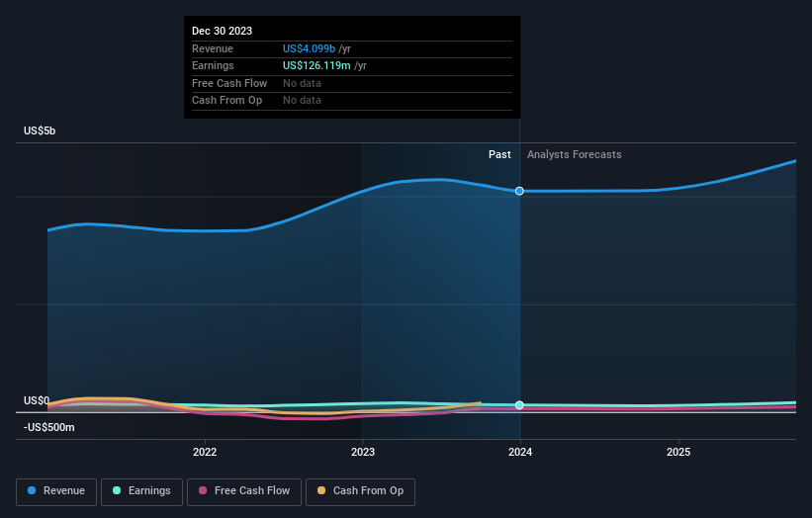Click the US$0 y-axis label

[x=37, y=400]
